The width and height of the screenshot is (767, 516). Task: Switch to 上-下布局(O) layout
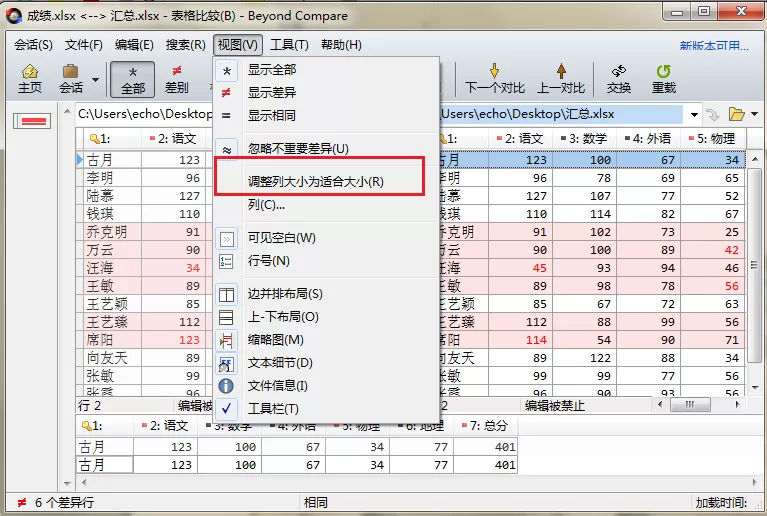(x=326, y=317)
